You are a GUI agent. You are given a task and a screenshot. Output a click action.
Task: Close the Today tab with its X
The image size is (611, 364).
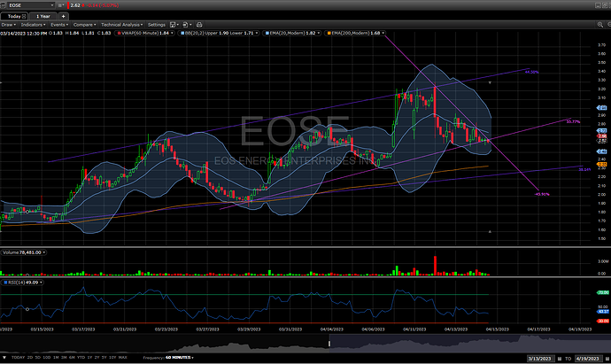[x=24, y=16]
